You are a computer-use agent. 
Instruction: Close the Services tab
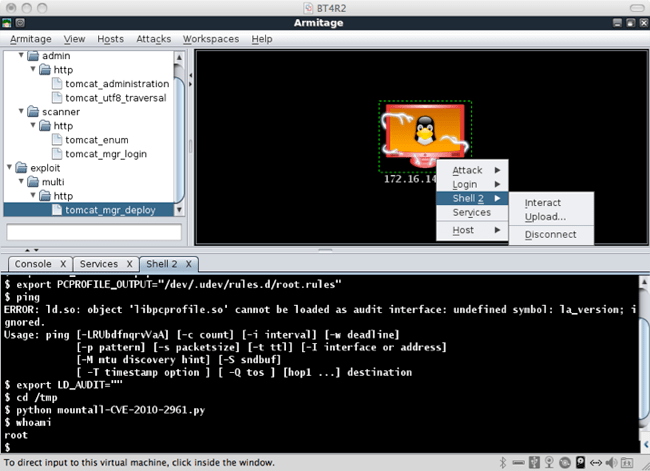click(130, 264)
